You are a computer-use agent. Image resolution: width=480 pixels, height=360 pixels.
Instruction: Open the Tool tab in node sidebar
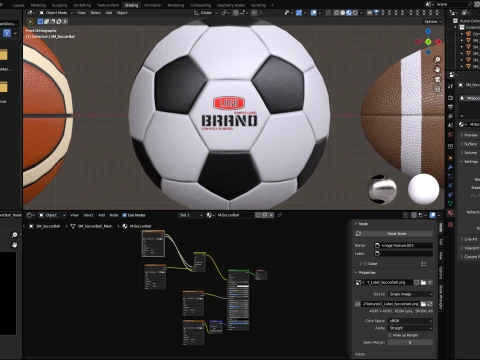(x=441, y=242)
